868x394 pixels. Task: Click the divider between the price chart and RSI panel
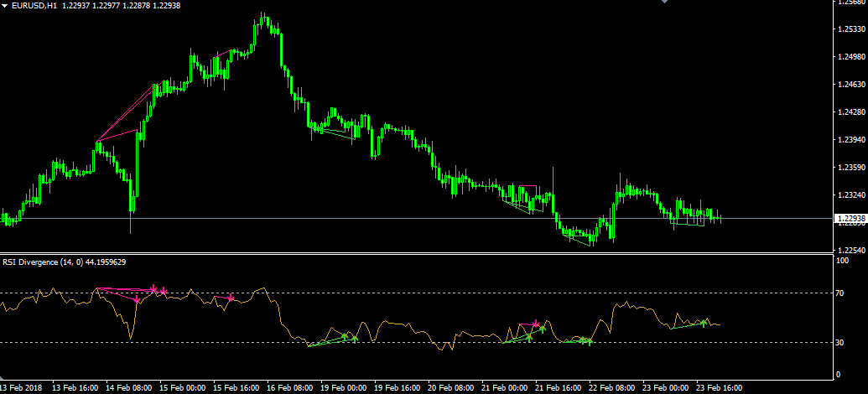point(419,253)
